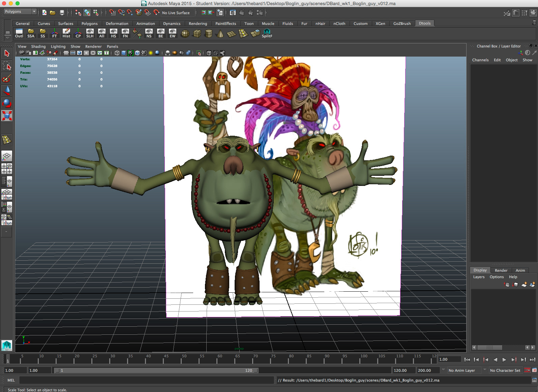Create a polygon sphere from the shelf

click(185, 33)
